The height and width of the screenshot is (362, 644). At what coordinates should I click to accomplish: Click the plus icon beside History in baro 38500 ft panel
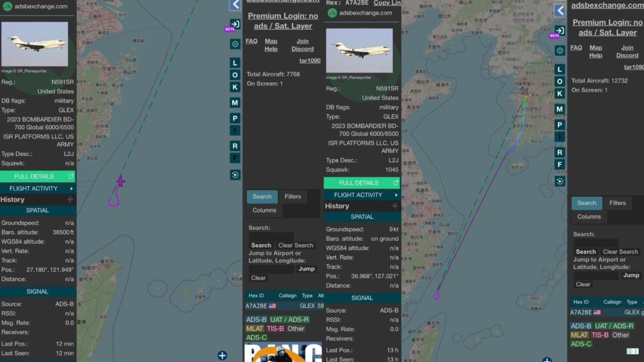tap(70, 200)
